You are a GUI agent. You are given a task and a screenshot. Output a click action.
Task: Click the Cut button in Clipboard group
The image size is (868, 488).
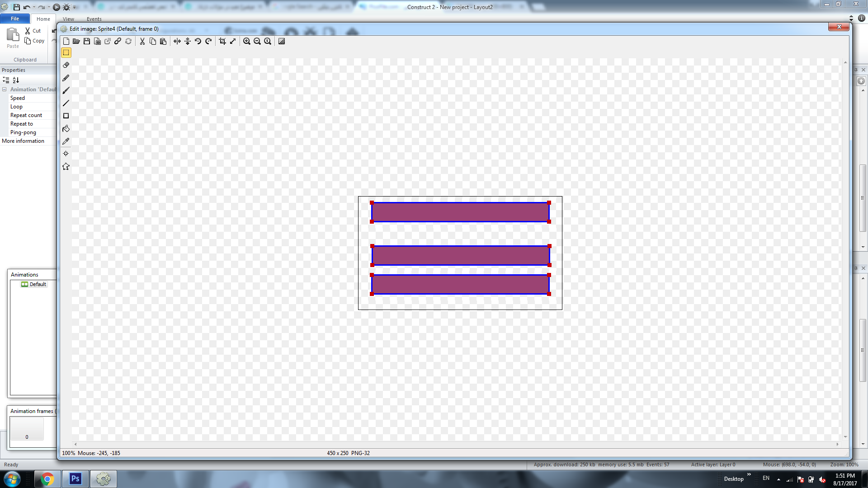(x=33, y=31)
